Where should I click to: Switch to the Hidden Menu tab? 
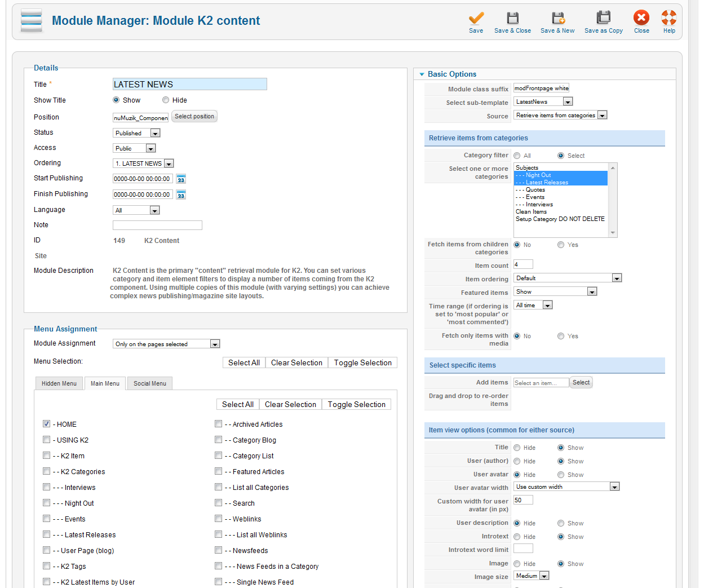(59, 383)
